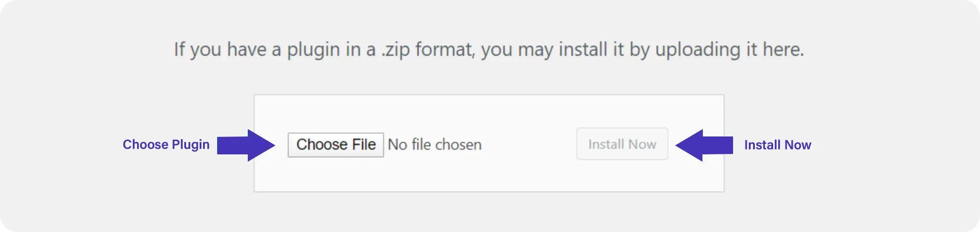980x232 pixels.
Task: Click the grayed Install Now button
Action: tap(622, 144)
